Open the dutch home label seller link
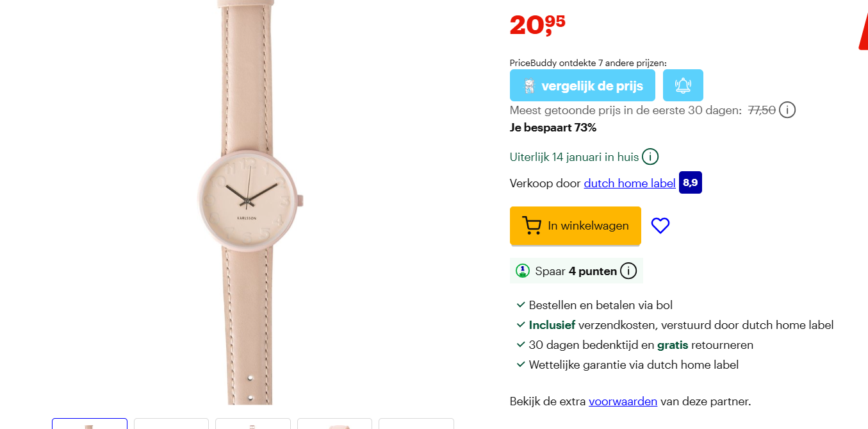Viewport: 868px width, 429px height. 630,183
